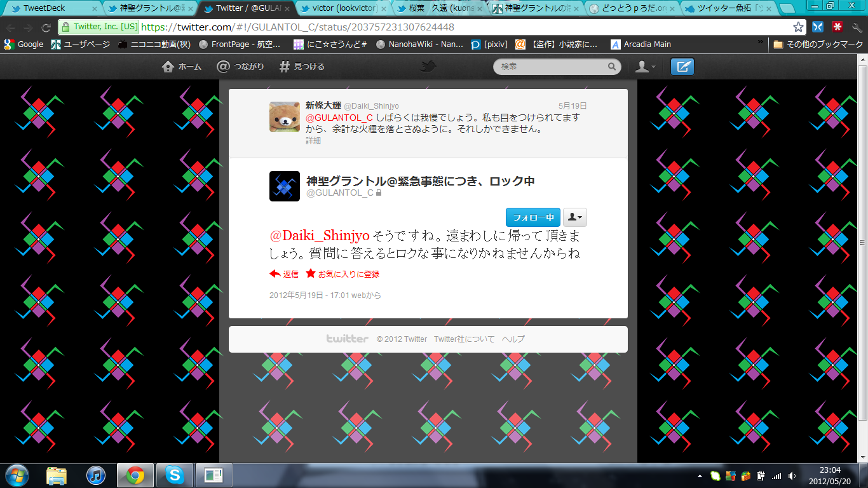Screen dimensions: 868x488
Task: Open iTunes from taskbar
Action: coord(95,475)
